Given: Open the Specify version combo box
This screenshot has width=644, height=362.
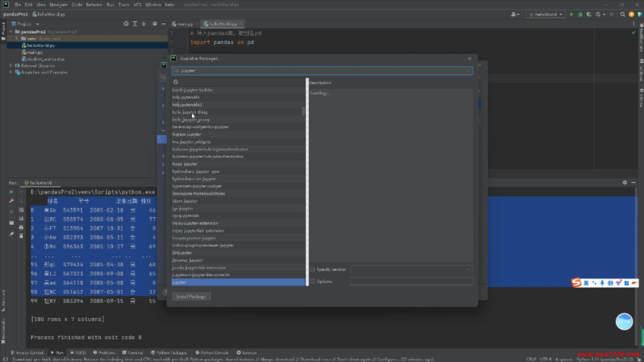Looking at the screenshot, I should [x=411, y=269].
